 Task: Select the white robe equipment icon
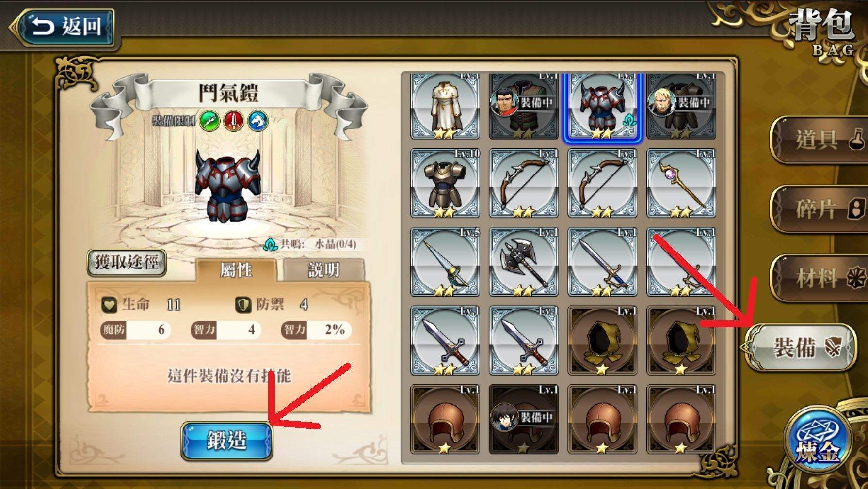tap(445, 106)
